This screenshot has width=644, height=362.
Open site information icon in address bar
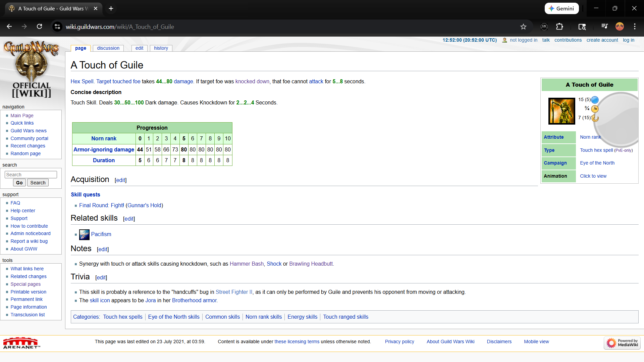[57, 27]
